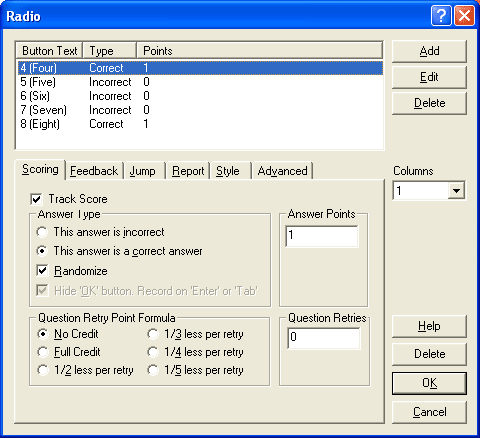Image resolution: width=480 pixels, height=438 pixels.
Task: Uncheck the Randomize checkbox
Action: (x=42, y=270)
